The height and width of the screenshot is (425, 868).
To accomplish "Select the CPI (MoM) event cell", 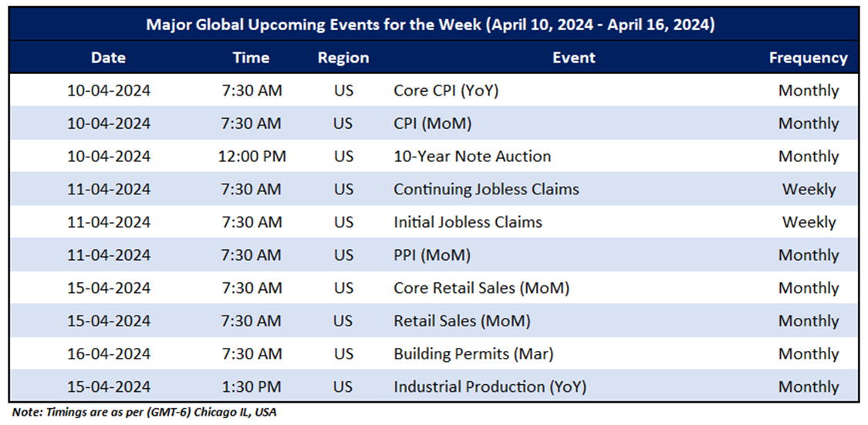I will 432,123.
